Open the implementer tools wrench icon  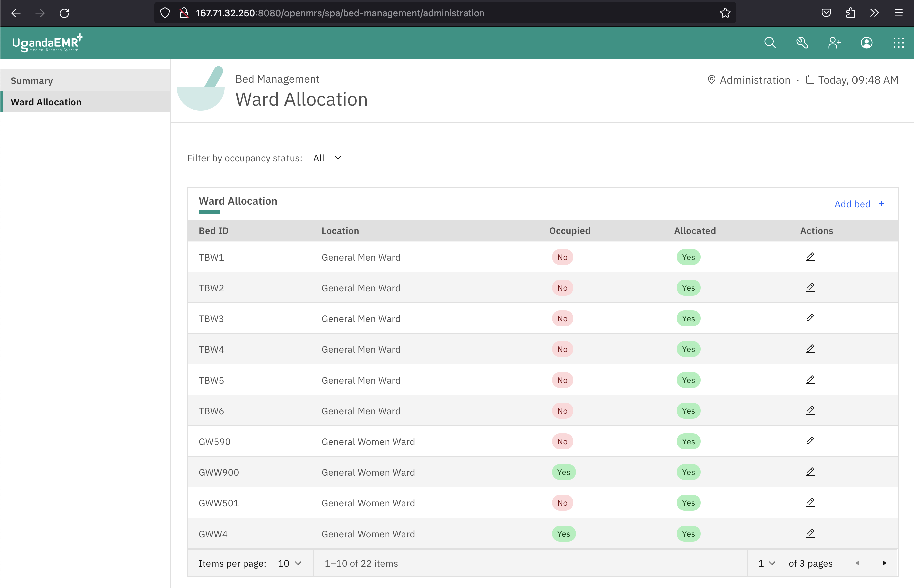(x=802, y=43)
